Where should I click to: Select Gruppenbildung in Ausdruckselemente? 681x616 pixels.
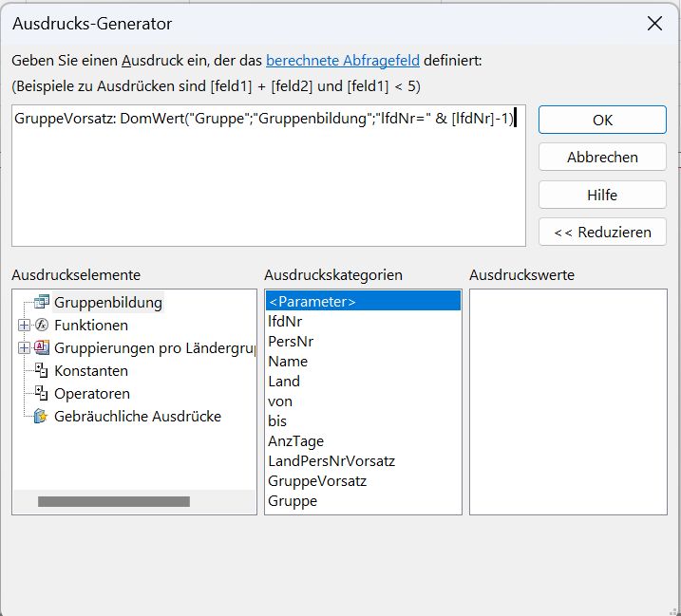(x=108, y=302)
